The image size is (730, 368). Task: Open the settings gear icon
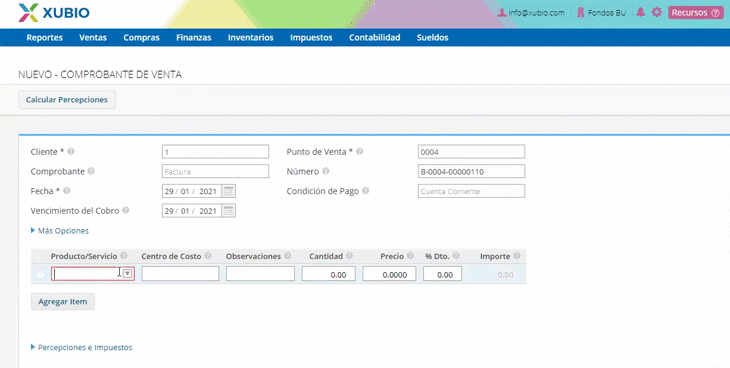(x=656, y=13)
